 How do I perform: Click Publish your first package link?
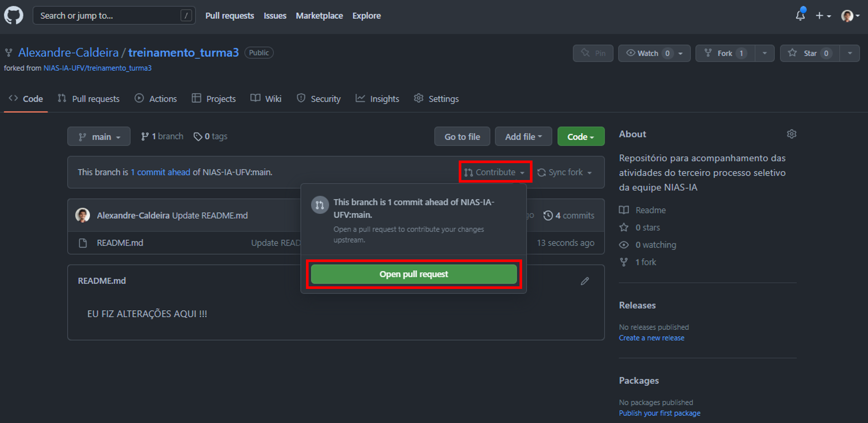pyautogui.click(x=660, y=413)
